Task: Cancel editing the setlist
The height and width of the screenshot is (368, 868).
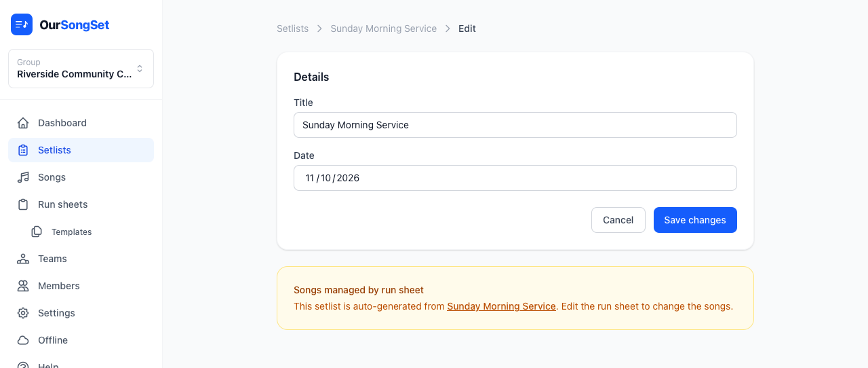Action: point(618,220)
